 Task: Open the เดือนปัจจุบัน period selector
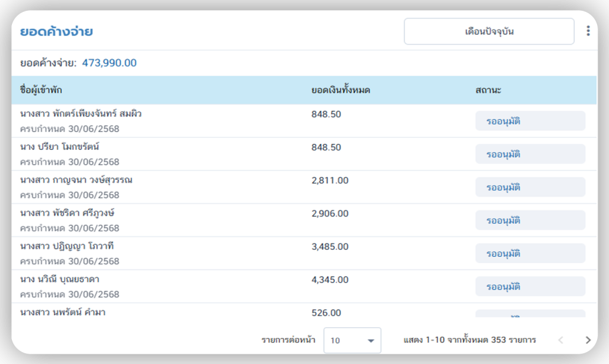click(x=489, y=32)
